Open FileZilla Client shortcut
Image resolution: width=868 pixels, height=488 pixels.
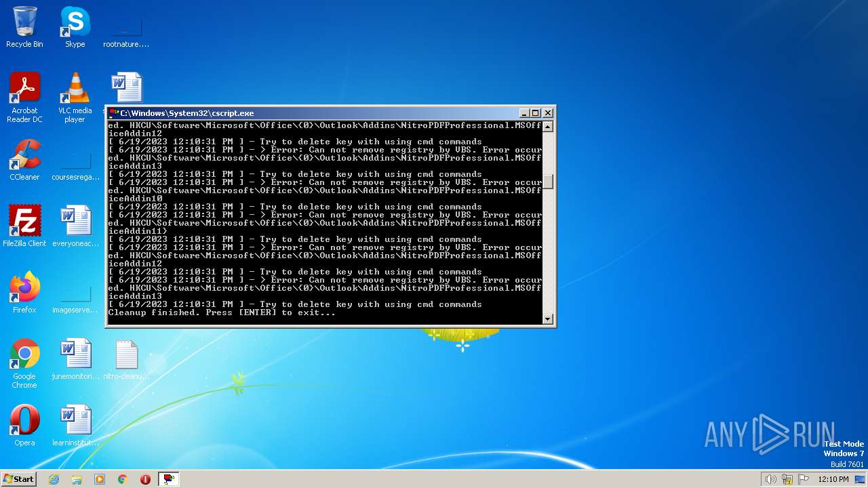[24, 226]
